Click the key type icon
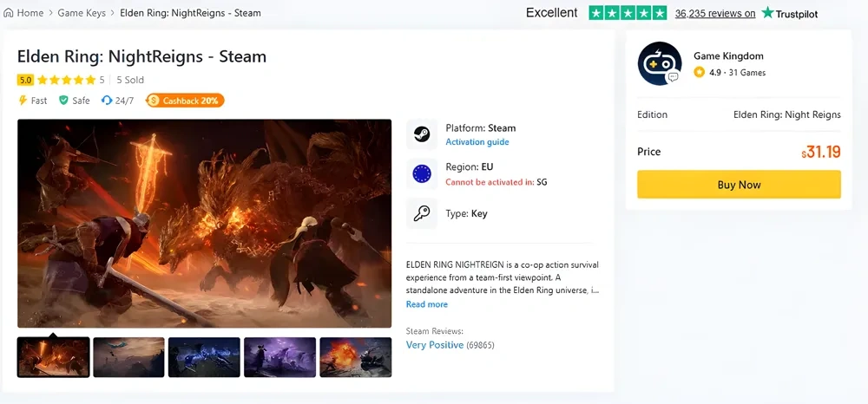868x404 pixels. [422, 213]
